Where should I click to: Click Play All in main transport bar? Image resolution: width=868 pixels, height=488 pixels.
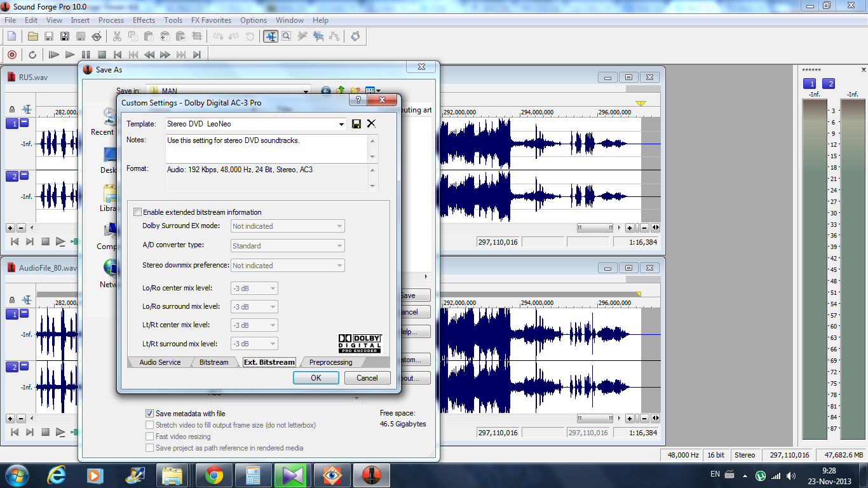click(x=54, y=55)
